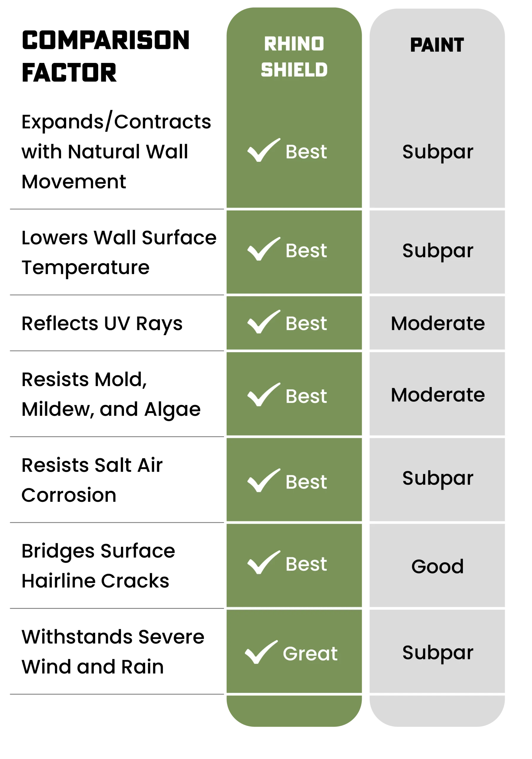
Task: Click the Best label across from Good
Action: click(x=306, y=564)
